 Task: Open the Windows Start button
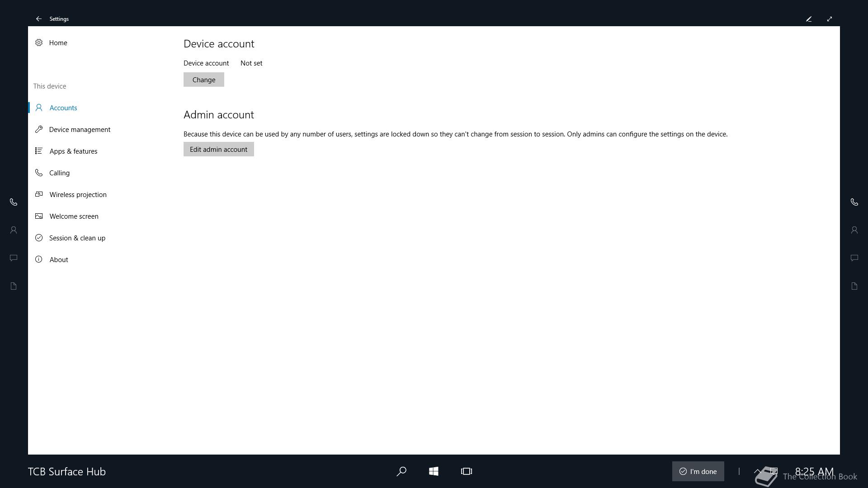pyautogui.click(x=434, y=471)
